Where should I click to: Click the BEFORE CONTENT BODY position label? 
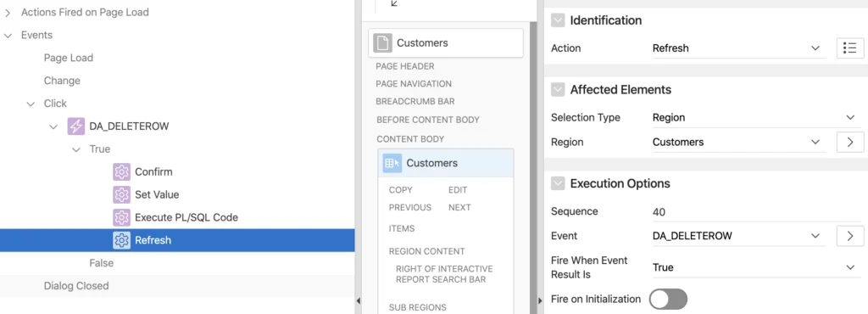(428, 120)
